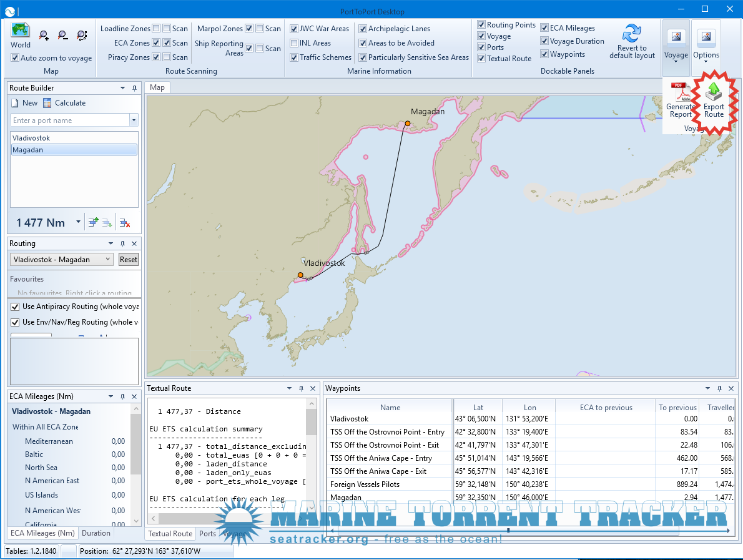Toggle Marpol Zones display checkbox
This screenshot has height=560, width=743.
[248, 29]
